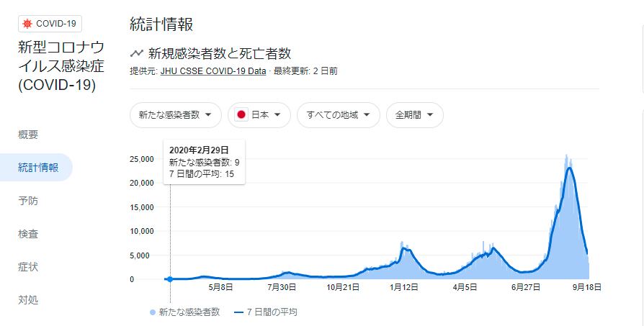Viewport: 644px width, 326px height.
Task: Open the 予防 sidebar section
Action: coord(28,201)
